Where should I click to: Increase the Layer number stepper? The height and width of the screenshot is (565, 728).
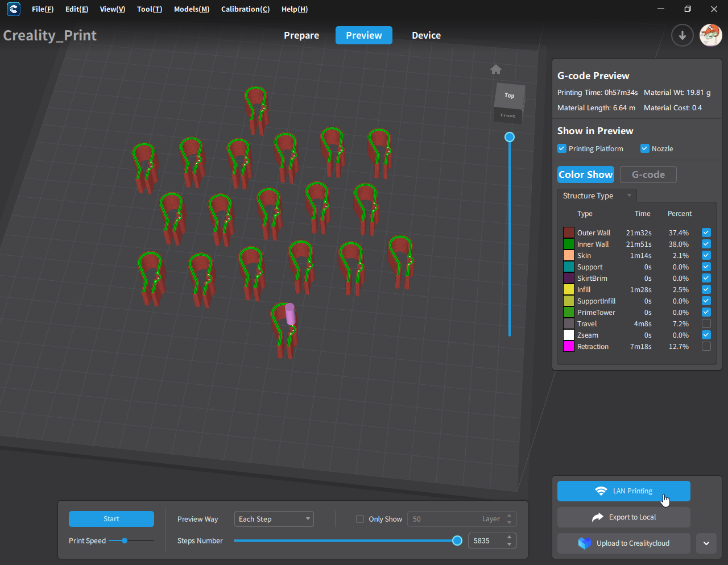coord(510,516)
